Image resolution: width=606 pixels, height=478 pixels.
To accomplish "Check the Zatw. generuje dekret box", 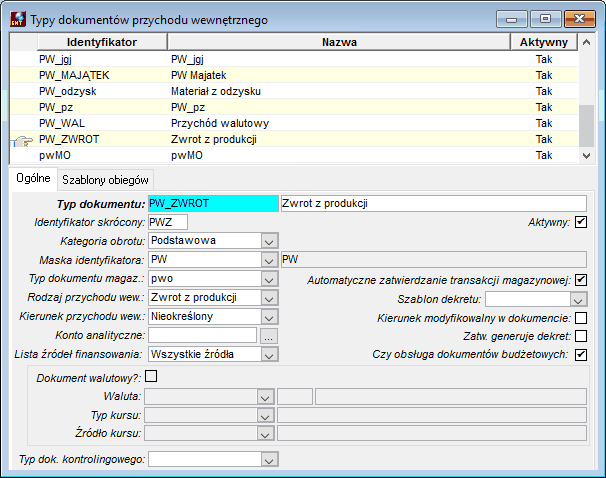I will point(580,336).
